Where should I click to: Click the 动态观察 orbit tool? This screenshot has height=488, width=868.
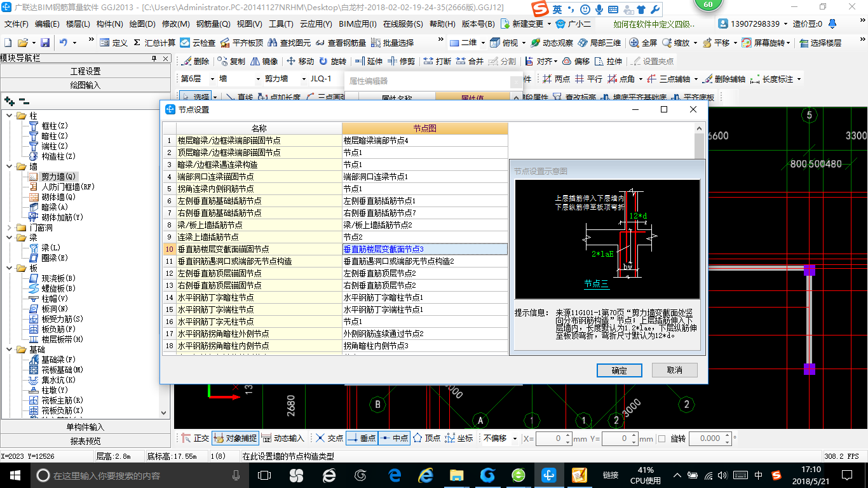[x=551, y=43]
